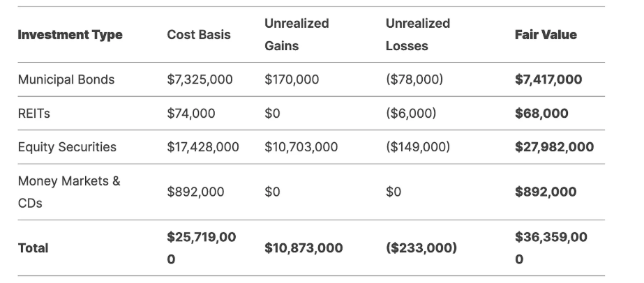The image size is (644, 283).
Task: Select the Equity Securities row label
Action: [x=67, y=147]
